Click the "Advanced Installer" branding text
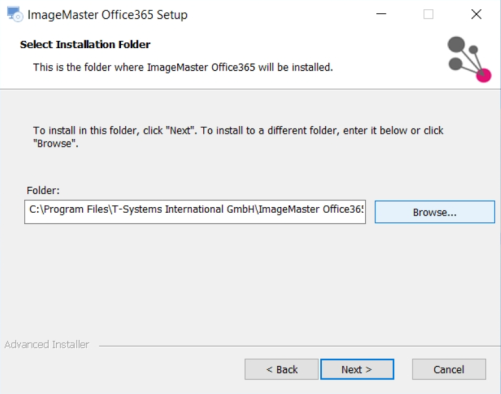This screenshot has height=394, width=501. pos(47,344)
